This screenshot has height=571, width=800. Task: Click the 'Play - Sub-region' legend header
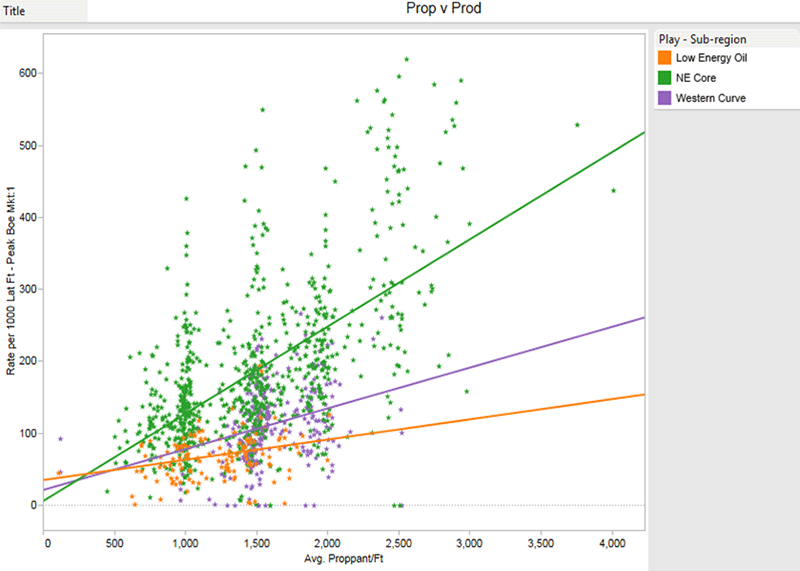click(x=701, y=40)
